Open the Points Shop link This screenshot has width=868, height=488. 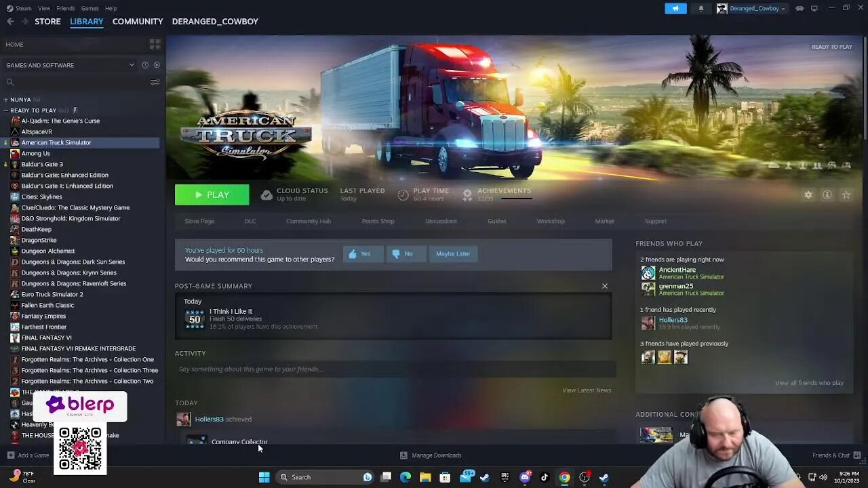pos(378,221)
